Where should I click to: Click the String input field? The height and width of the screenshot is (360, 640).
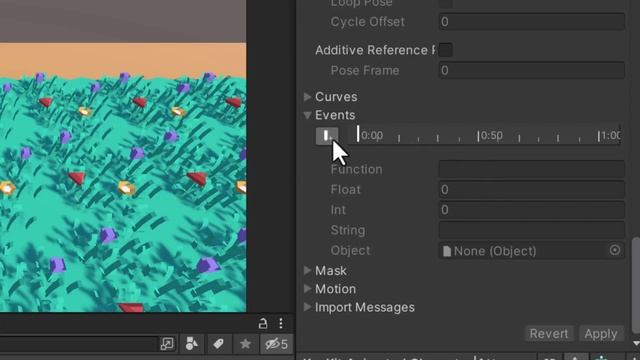(x=531, y=230)
